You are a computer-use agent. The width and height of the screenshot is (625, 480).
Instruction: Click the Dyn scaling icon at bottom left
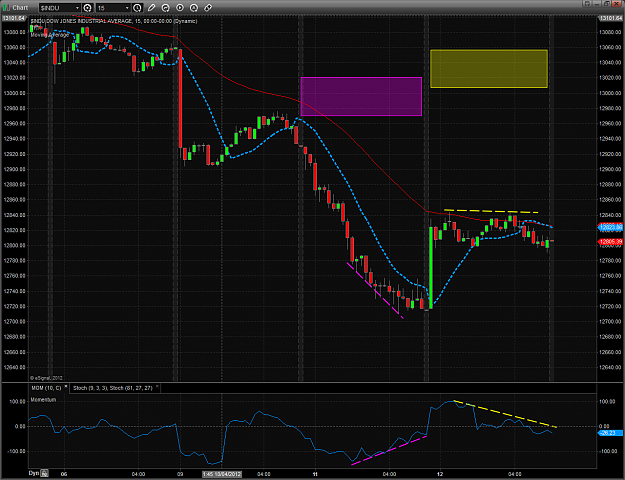click(x=44, y=474)
